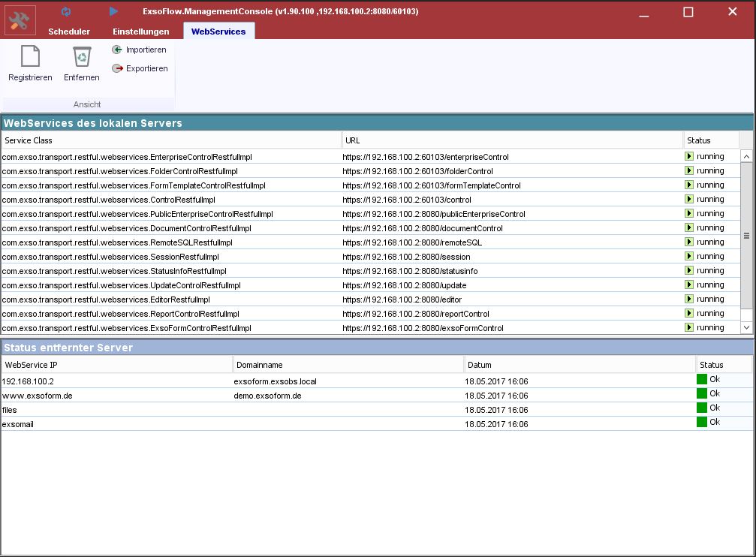
Task: Click running status icon for folderControl row
Action: 689,170
